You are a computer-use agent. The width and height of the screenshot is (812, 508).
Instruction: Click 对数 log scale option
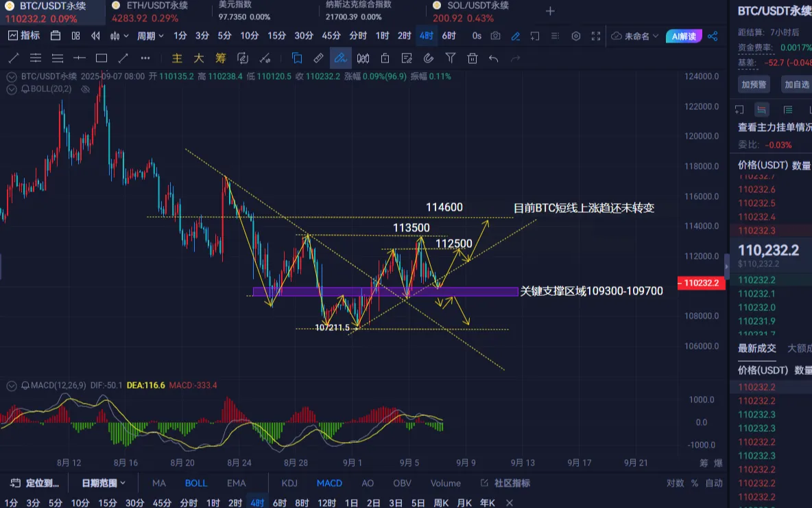676,483
